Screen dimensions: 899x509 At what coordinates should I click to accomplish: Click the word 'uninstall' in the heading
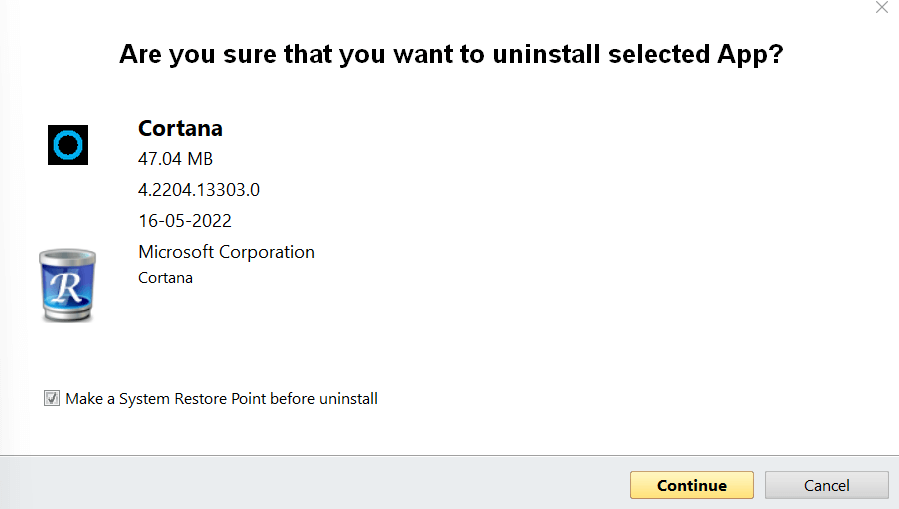pos(553,54)
